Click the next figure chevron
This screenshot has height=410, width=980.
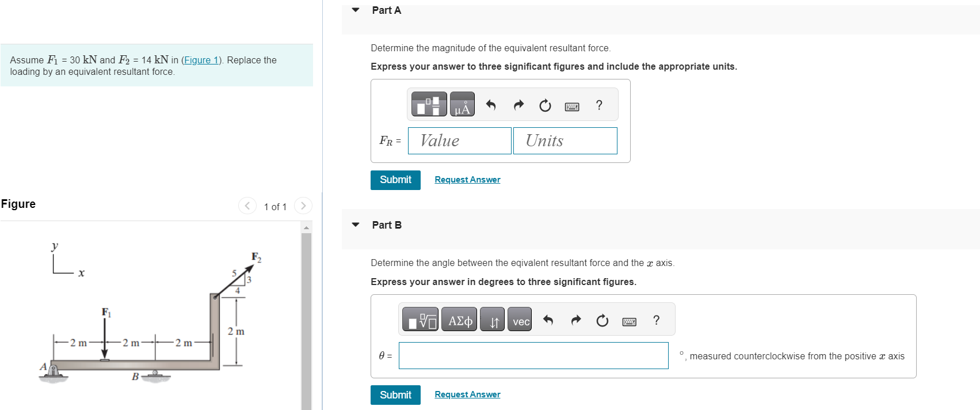click(x=303, y=206)
